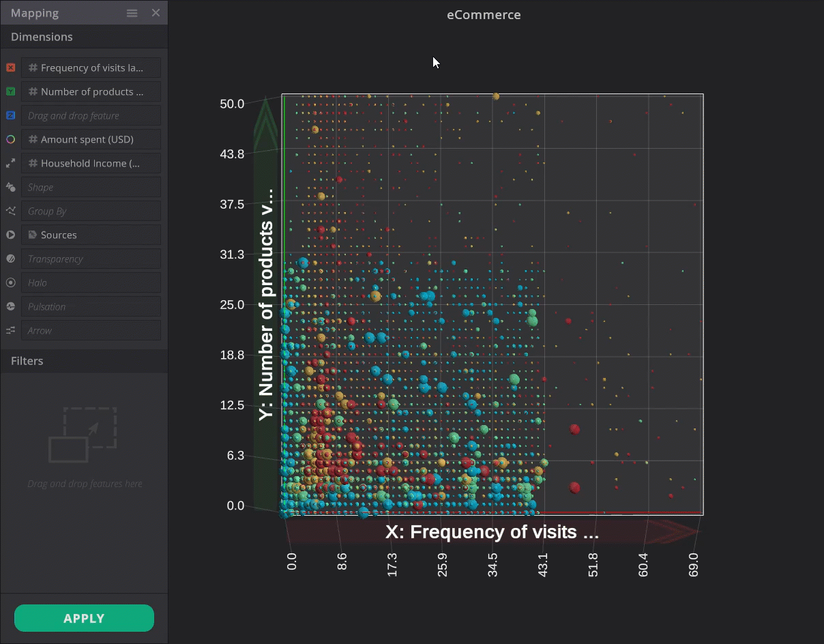Click the Transparency dimension icon
Viewport: 824px width, 644px height.
click(x=10, y=259)
